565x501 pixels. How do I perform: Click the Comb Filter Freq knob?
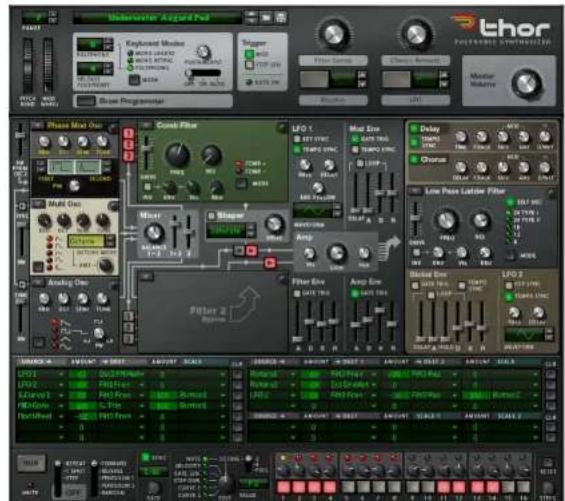point(177,155)
